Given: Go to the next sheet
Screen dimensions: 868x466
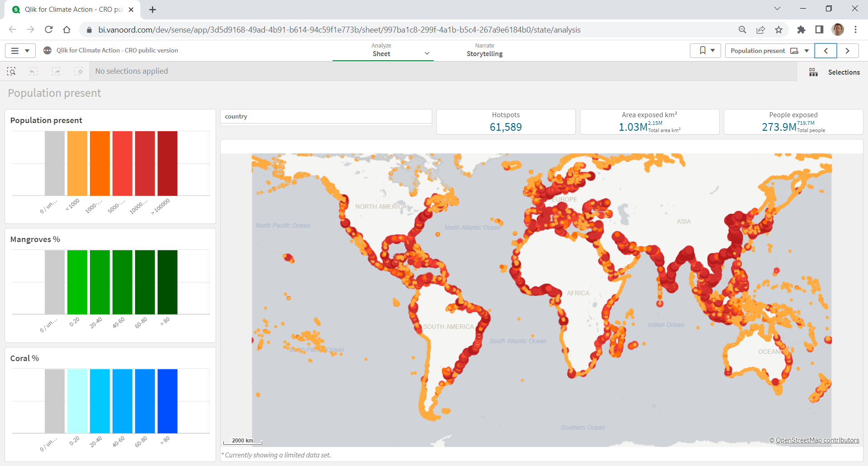Looking at the screenshot, I should point(849,51).
